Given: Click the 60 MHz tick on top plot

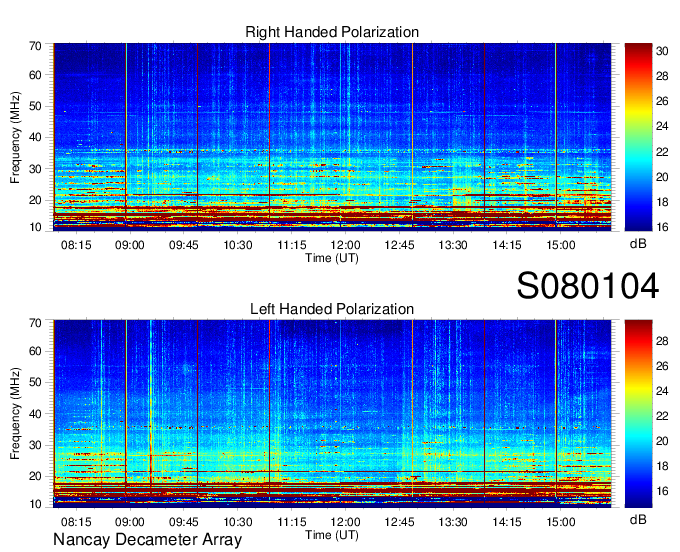Looking at the screenshot, I should click(x=35, y=75).
